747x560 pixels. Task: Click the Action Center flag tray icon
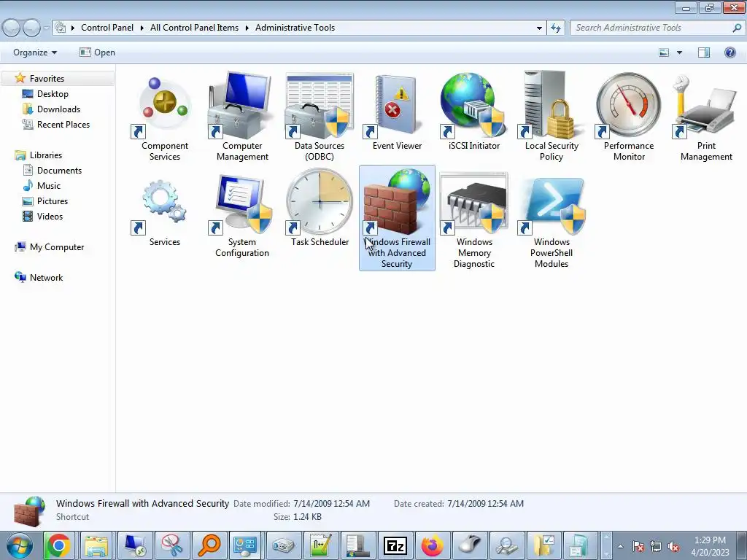coord(638,547)
